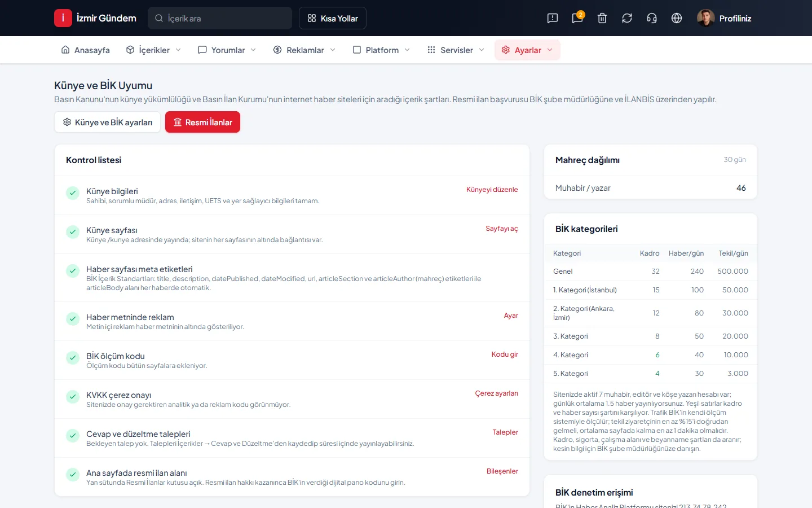The image size is (812, 508).
Task: Click the 5. Kategori table row
Action: tap(651, 373)
